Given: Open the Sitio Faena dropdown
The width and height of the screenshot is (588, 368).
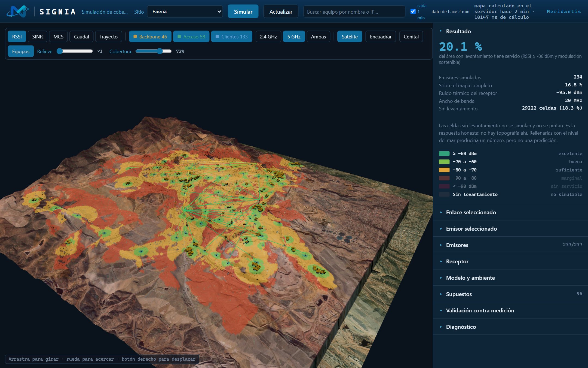Looking at the screenshot, I should click(185, 11).
